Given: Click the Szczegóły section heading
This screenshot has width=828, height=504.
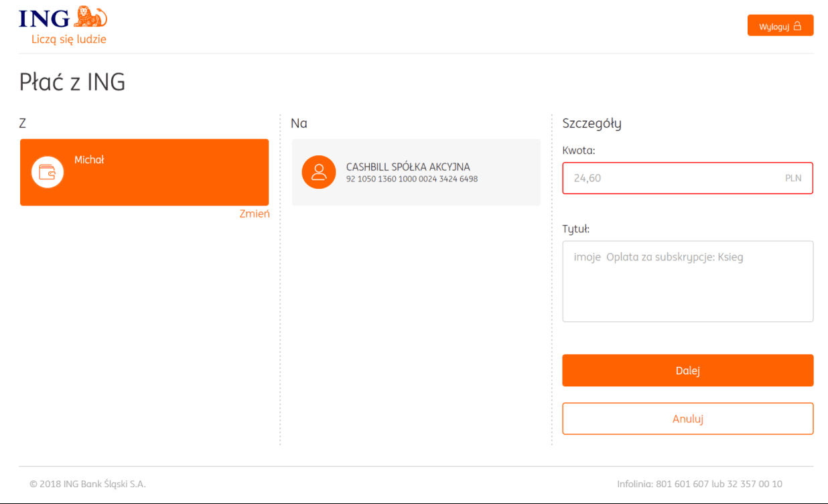Looking at the screenshot, I should (592, 124).
